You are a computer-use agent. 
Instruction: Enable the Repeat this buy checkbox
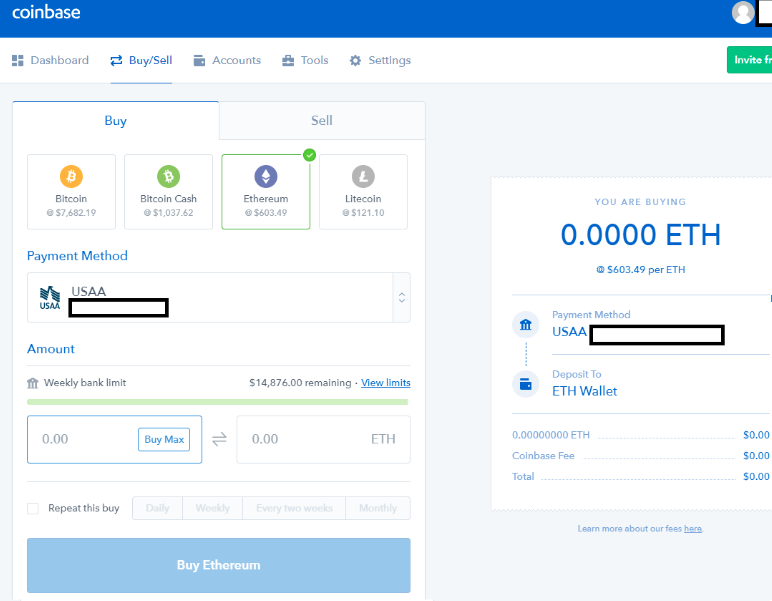(x=33, y=508)
